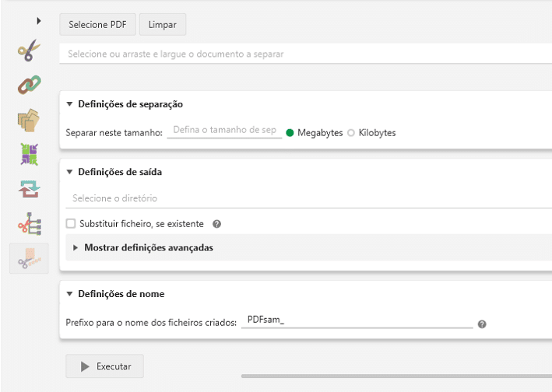
Task: Click the Selecione PDF button
Action: click(x=97, y=24)
